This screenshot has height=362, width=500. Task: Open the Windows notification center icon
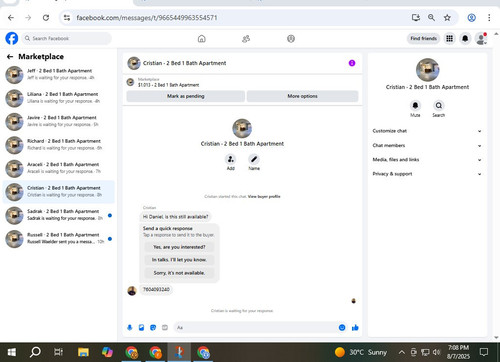[x=484, y=352]
